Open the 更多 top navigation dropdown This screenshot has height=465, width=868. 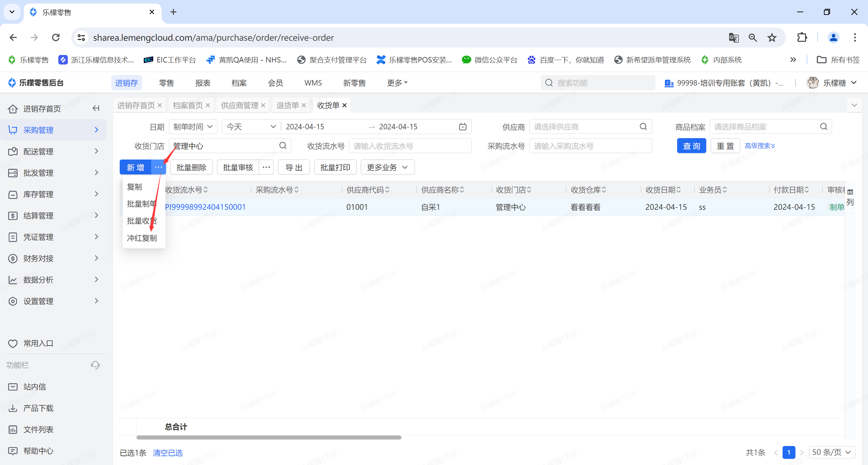pyautogui.click(x=397, y=83)
